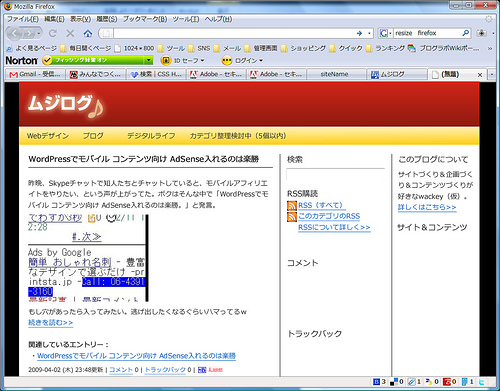The width and height of the screenshot is (500, 391).
Task: Open the ブックマーク(B) menu
Action: [x=145, y=19]
